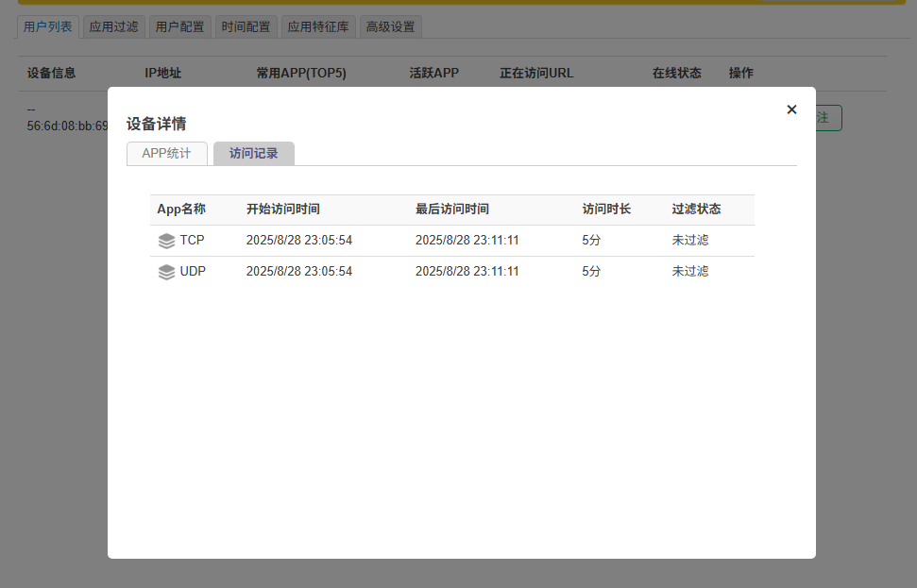Click the 最后访问时间 column header

[x=452, y=210]
